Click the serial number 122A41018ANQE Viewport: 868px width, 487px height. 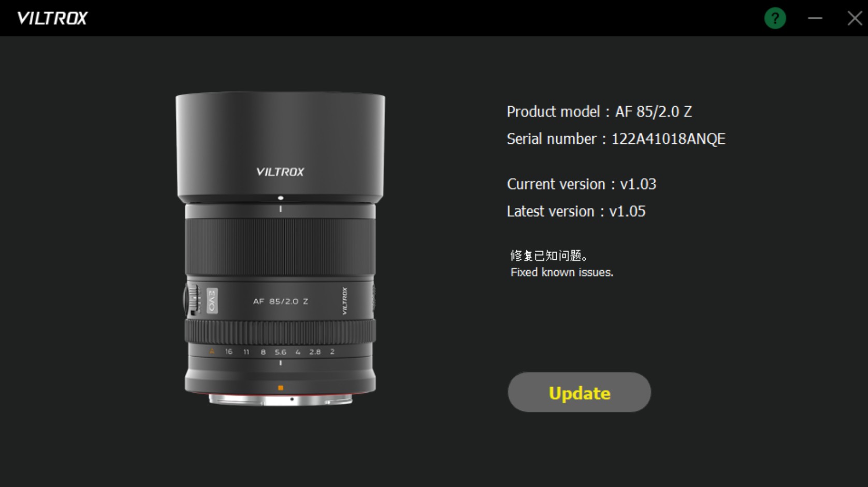668,139
